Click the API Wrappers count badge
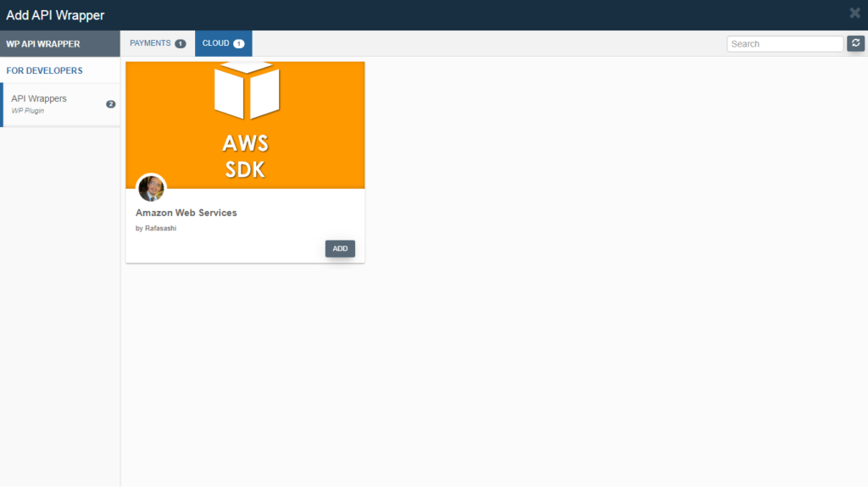Screen dimensions: 868x488 tap(111, 104)
